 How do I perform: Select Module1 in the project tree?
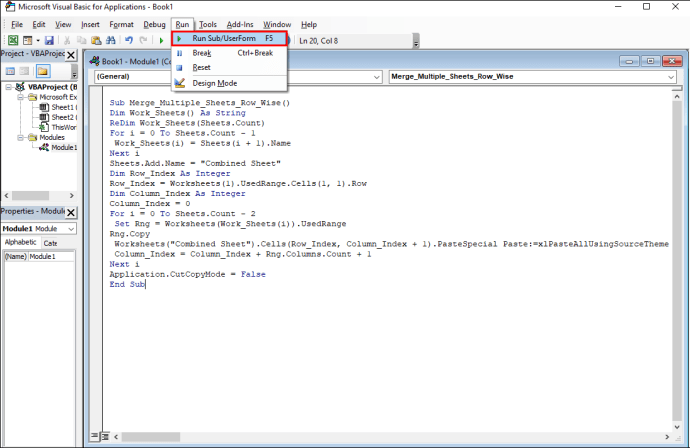pos(64,147)
